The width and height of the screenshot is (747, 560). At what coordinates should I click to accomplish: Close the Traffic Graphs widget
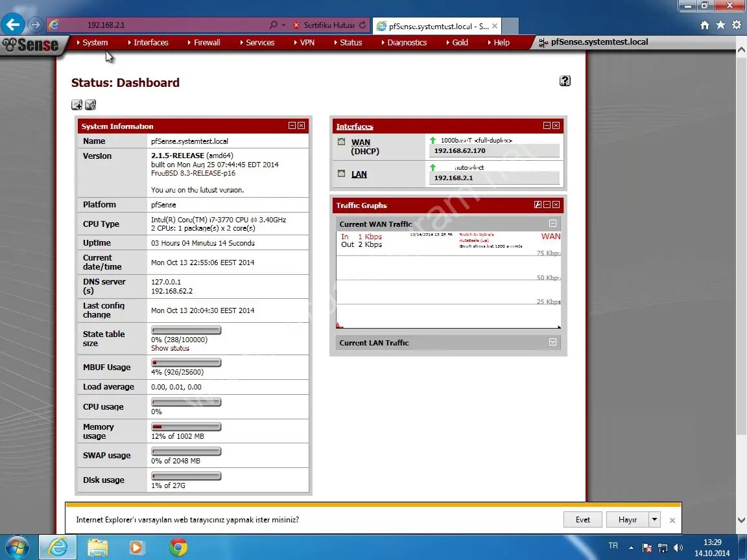point(556,205)
